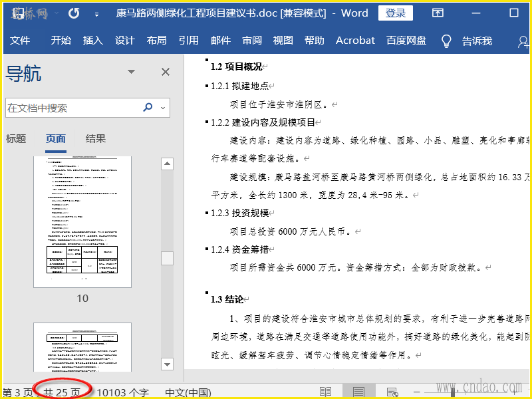Select the 引用 ribbon tab
Viewport: 532px width, 399px height.
tap(189, 40)
